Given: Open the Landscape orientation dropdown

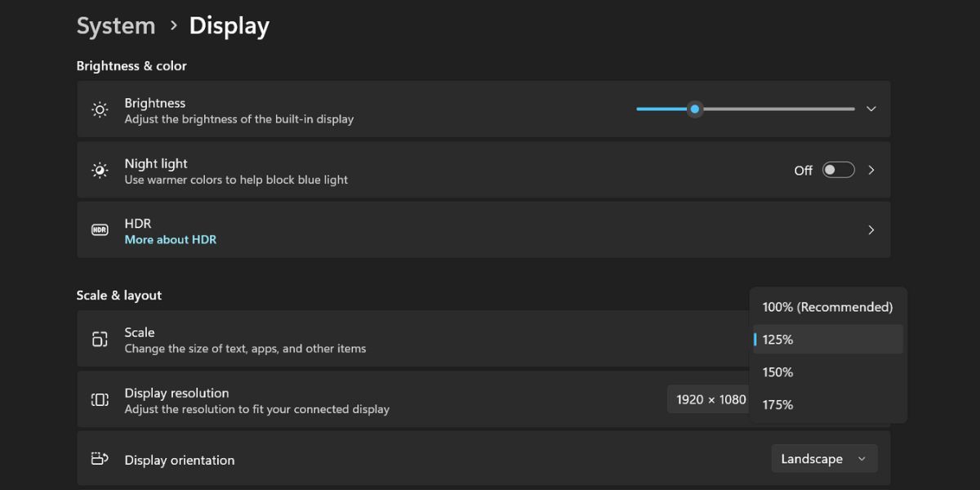Looking at the screenshot, I should tap(824, 459).
